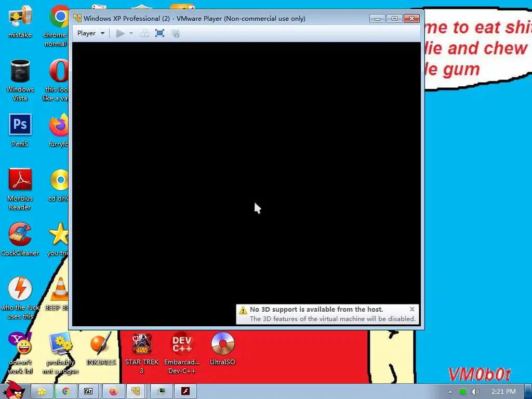The image size is (532, 399).
Task: Select the 'Windows Vista' recycle bin icon
Action: (20, 80)
